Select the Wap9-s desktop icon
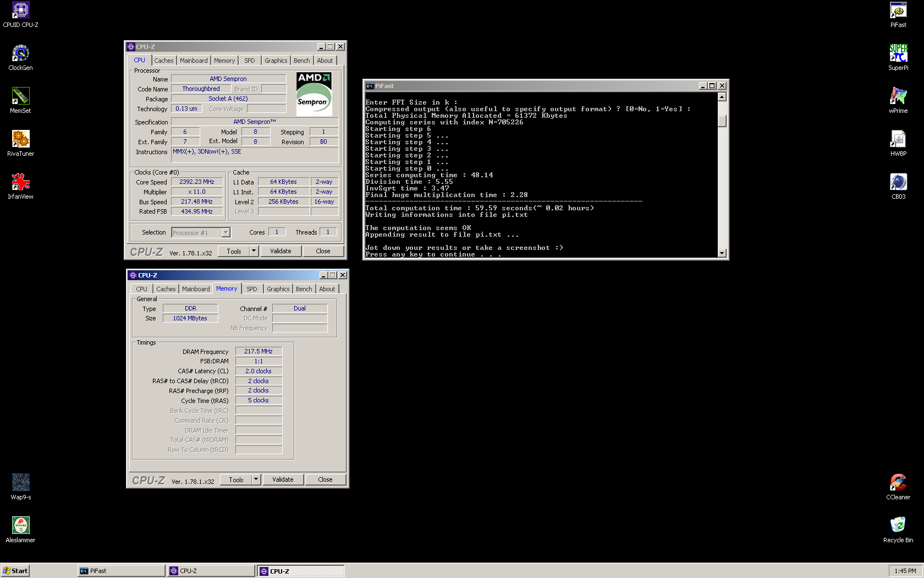924x578 pixels. tap(20, 487)
